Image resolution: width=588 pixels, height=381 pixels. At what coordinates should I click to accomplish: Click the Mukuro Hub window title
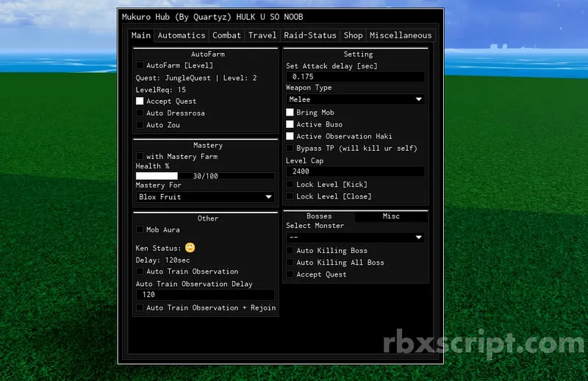pyautogui.click(x=212, y=17)
